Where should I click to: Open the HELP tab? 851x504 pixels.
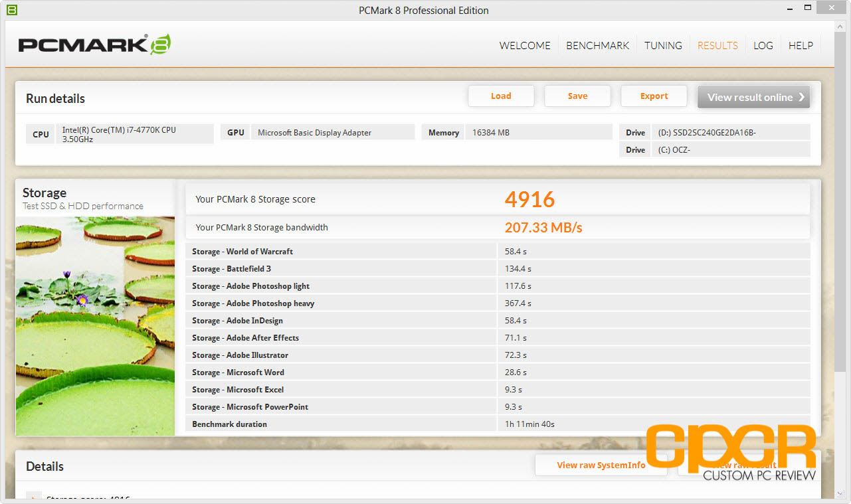801,45
